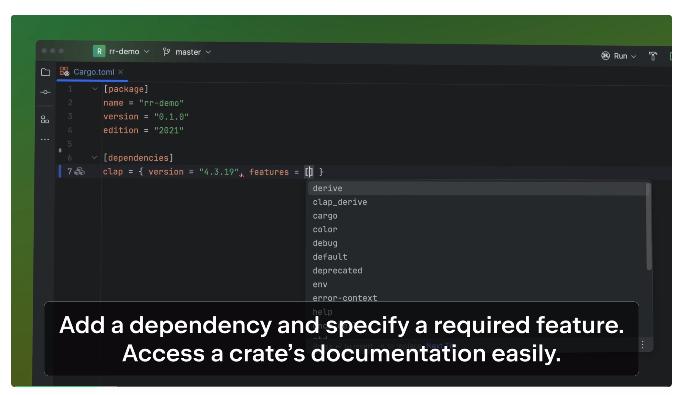The image size is (681, 395).
Task: Open the Run configuration dropdown
Action: pos(619,56)
